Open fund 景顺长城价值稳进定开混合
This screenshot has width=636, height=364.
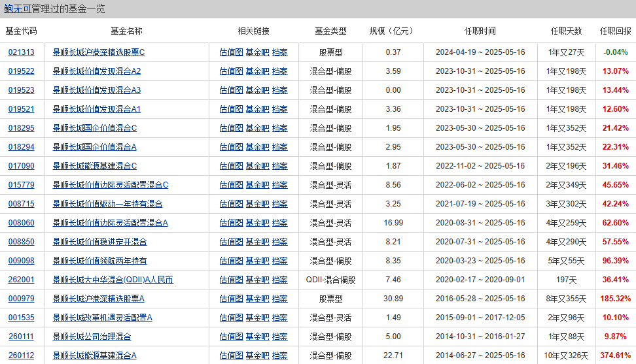click(99, 242)
